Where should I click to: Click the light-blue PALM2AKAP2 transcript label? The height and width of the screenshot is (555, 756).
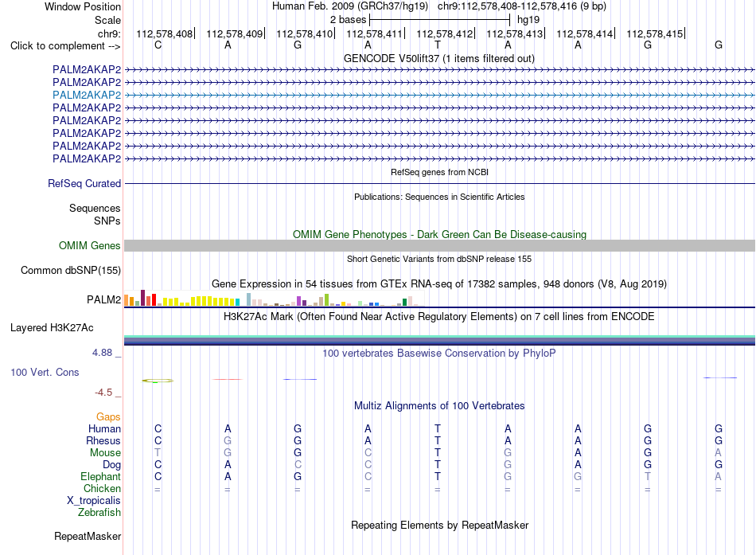87,95
